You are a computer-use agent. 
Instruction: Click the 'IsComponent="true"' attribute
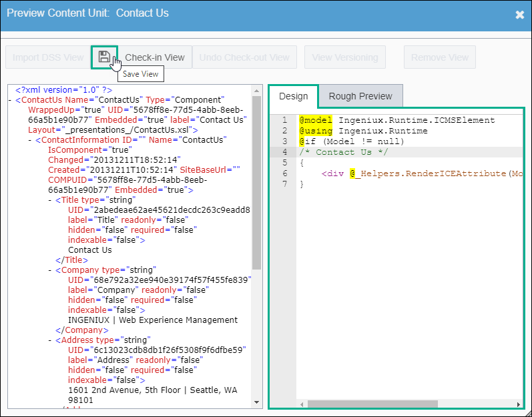(x=90, y=150)
